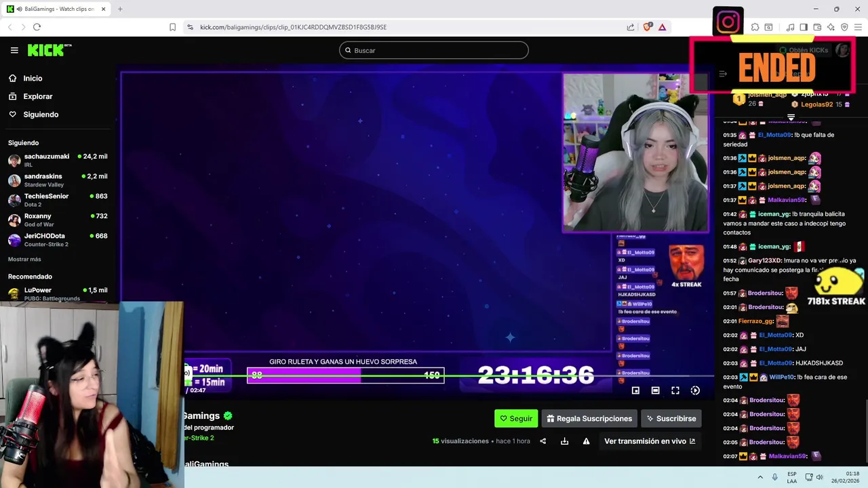Click the share page icon in address bar

pos(631,27)
